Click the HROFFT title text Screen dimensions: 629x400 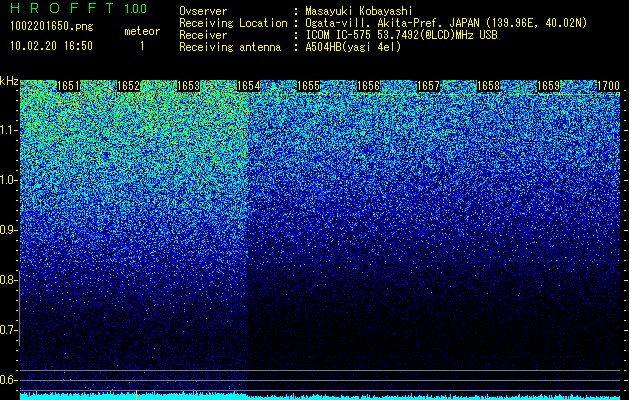[x=61, y=8]
